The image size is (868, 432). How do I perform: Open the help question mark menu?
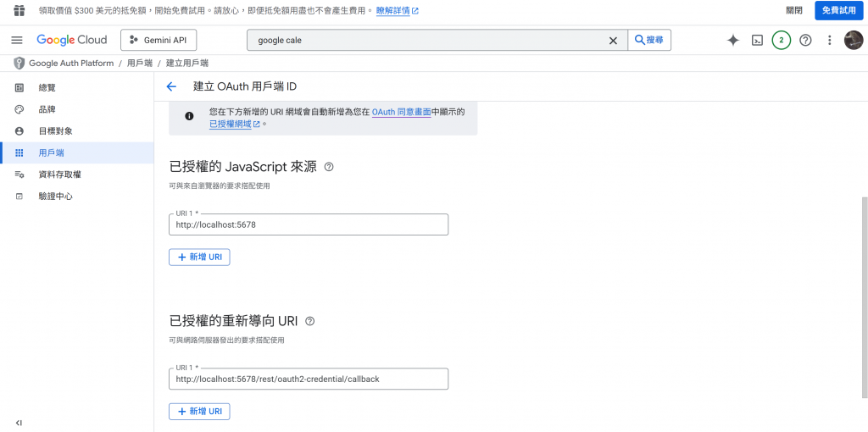[805, 40]
